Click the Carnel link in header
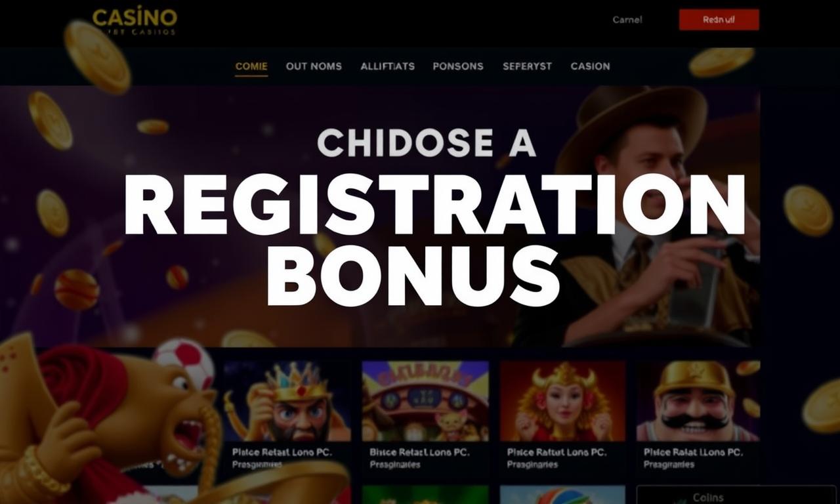Viewport: 840px width, 504px height. click(627, 20)
